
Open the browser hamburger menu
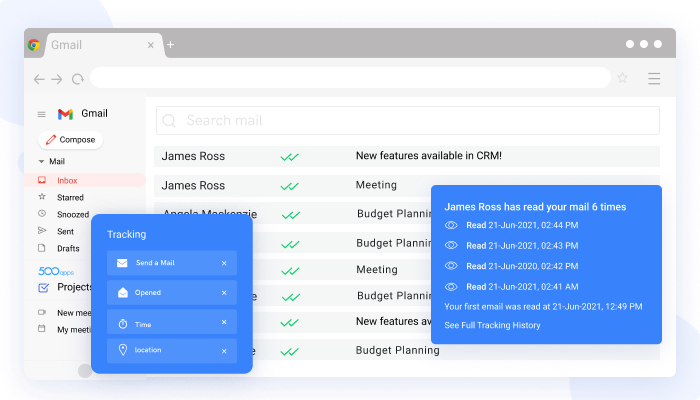click(654, 79)
